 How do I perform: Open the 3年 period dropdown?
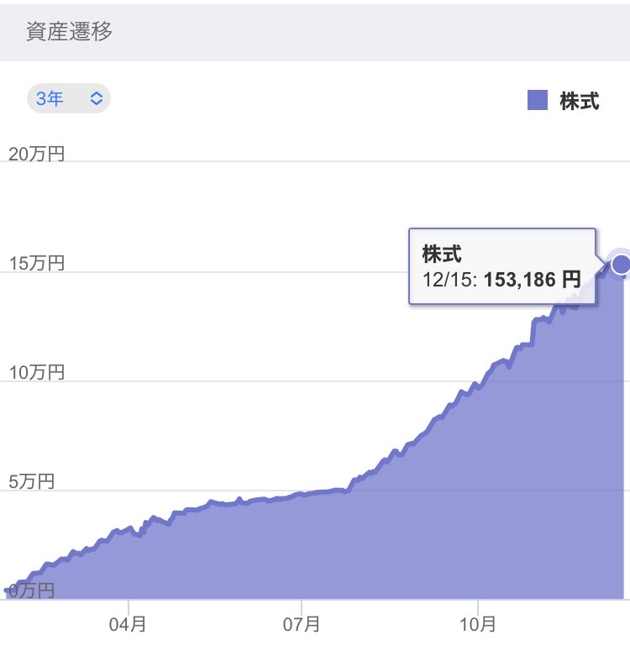pyautogui.click(x=67, y=98)
